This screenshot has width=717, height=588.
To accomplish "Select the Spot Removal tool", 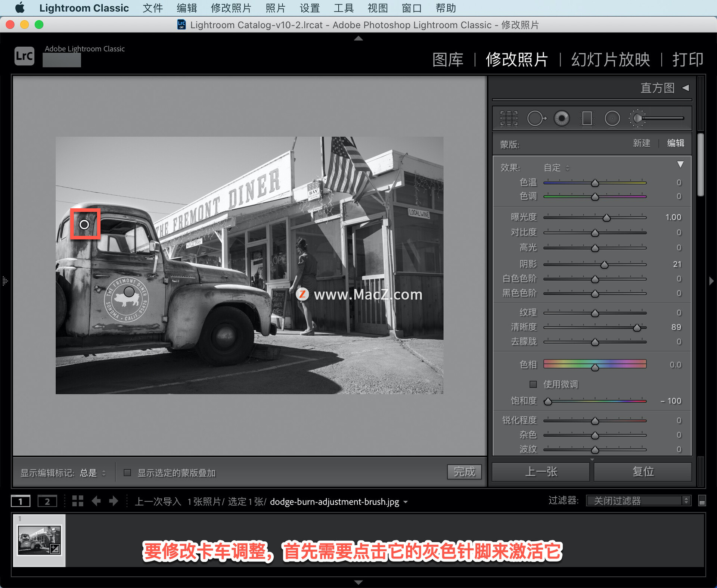I will point(537,119).
